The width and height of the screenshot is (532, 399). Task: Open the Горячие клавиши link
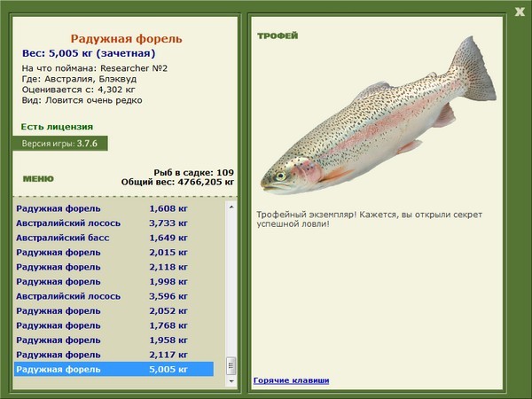coord(291,380)
